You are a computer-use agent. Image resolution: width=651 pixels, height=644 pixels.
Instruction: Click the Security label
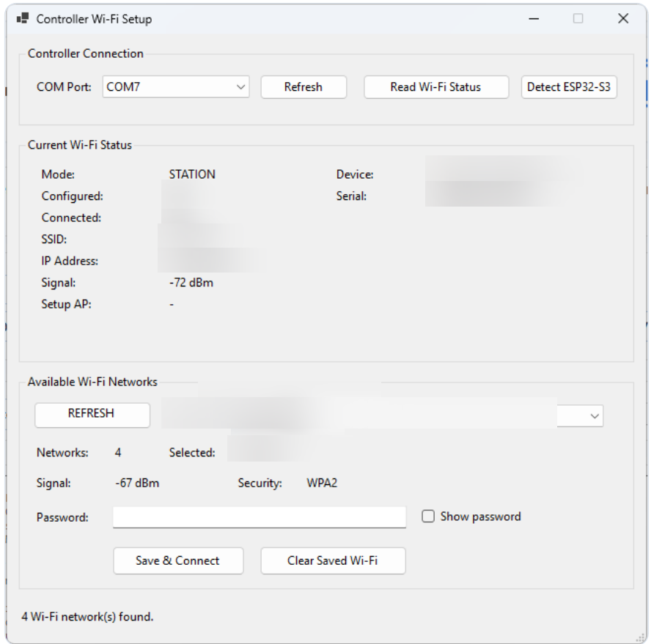tap(260, 483)
